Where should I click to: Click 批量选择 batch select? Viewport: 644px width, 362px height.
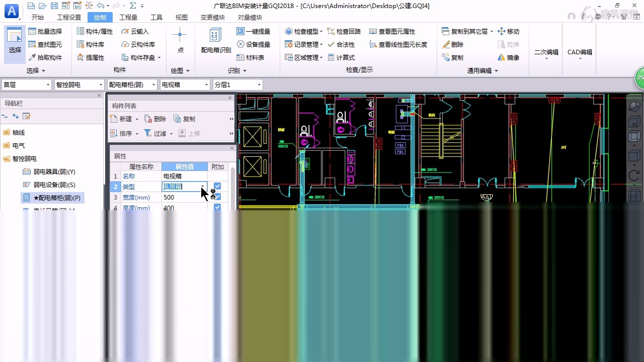tap(45, 31)
